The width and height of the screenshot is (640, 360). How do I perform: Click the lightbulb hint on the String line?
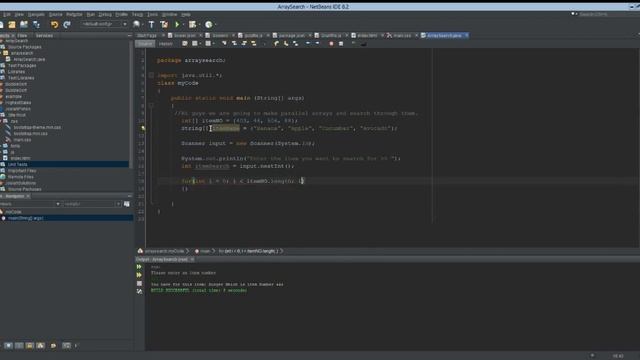point(143,128)
